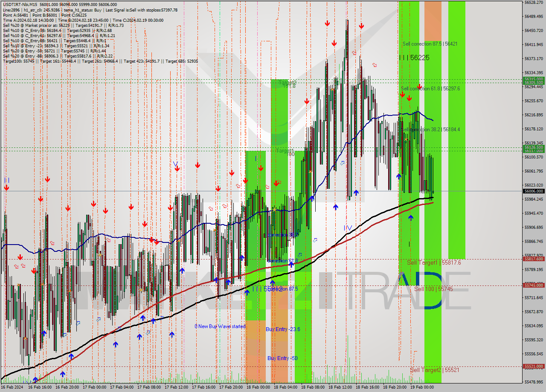
Task: Click the red 55817.600 price tag
Action: [x=534, y=259]
